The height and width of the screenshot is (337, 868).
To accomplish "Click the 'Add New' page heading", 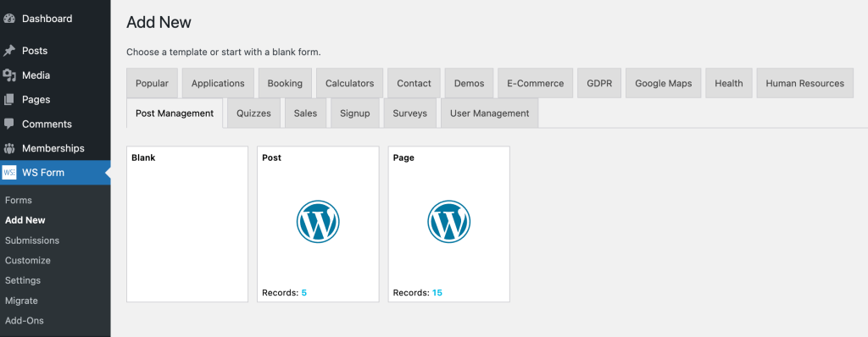I will point(159,23).
